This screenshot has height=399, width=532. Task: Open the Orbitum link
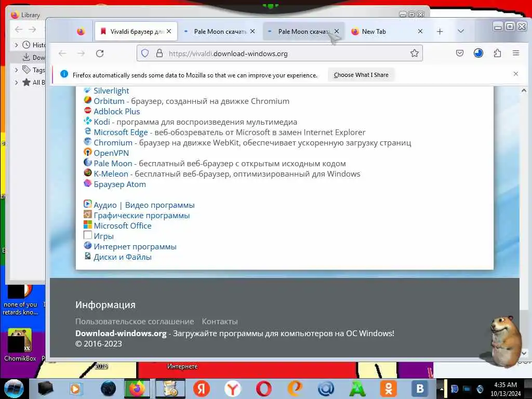pos(109,101)
